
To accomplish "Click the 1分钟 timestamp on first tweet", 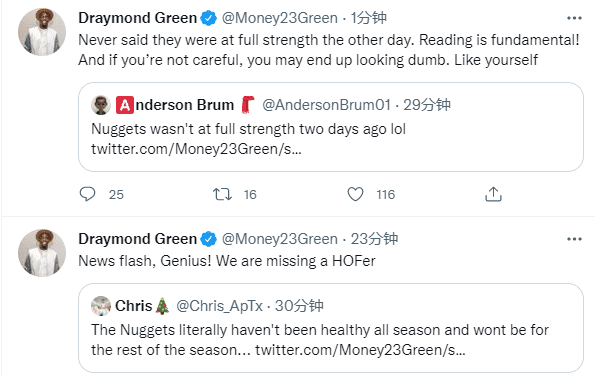I will (x=368, y=18).
